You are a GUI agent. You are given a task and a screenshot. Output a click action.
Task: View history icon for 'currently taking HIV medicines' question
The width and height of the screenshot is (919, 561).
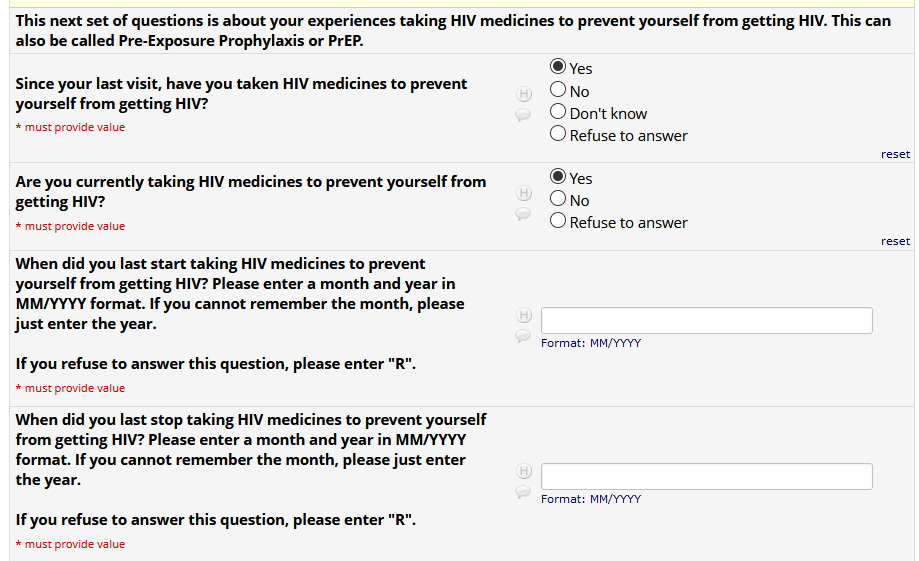click(523, 193)
